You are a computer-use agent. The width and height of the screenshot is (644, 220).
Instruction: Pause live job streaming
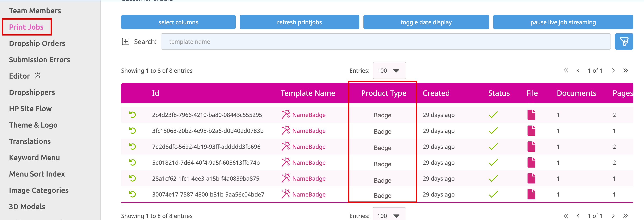[x=563, y=22]
